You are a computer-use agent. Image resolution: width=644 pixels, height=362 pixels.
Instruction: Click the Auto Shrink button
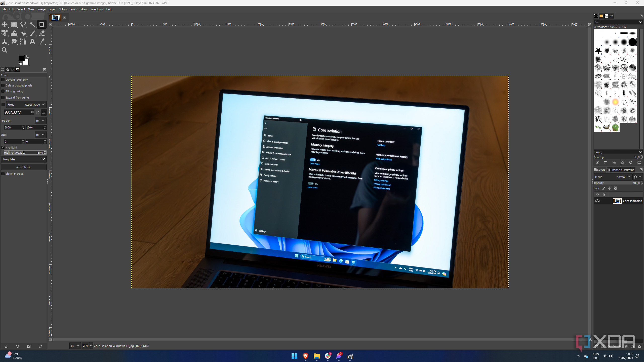(x=23, y=167)
